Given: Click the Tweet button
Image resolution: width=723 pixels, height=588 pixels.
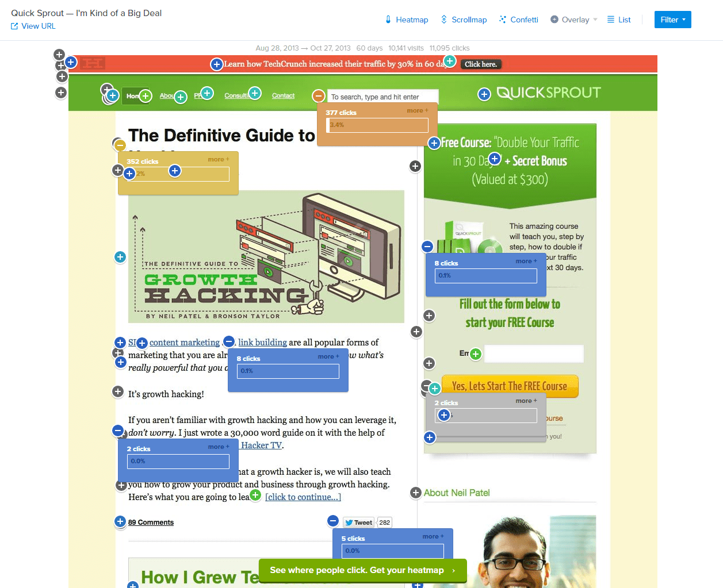Looking at the screenshot, I should click(x=359, y=522).
